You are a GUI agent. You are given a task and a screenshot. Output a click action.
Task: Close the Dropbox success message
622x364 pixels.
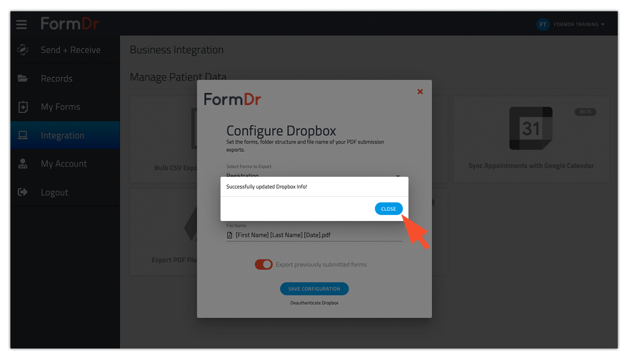[388, 209]
